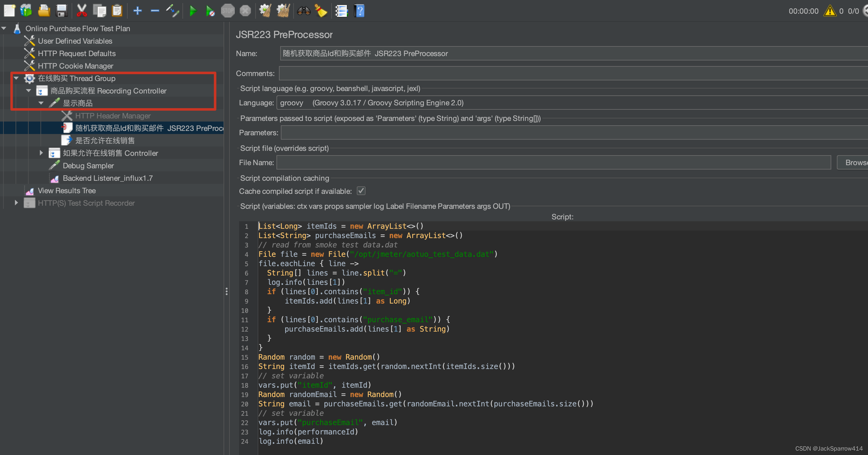Select 是否允许在线销售 tree item

[105, 141]
